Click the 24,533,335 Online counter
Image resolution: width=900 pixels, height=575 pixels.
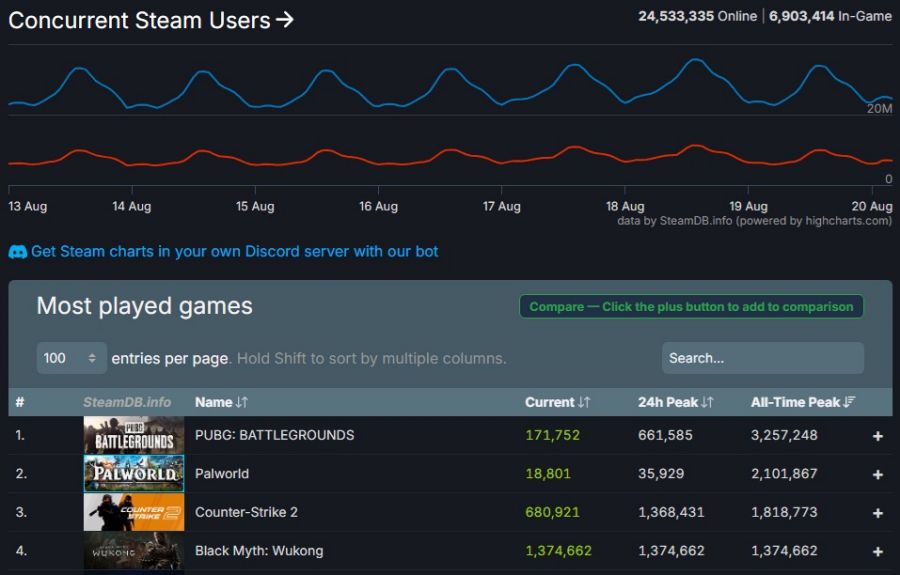[x=697, y=16]
